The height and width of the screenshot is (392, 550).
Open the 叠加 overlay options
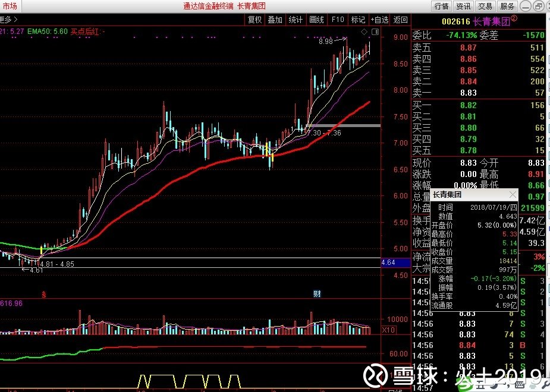coord(275,20)
